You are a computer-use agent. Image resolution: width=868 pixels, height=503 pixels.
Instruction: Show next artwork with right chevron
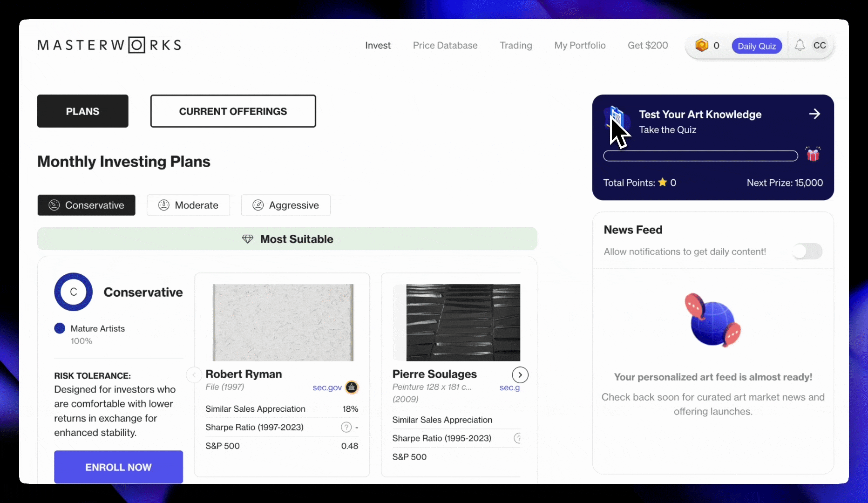520,374
